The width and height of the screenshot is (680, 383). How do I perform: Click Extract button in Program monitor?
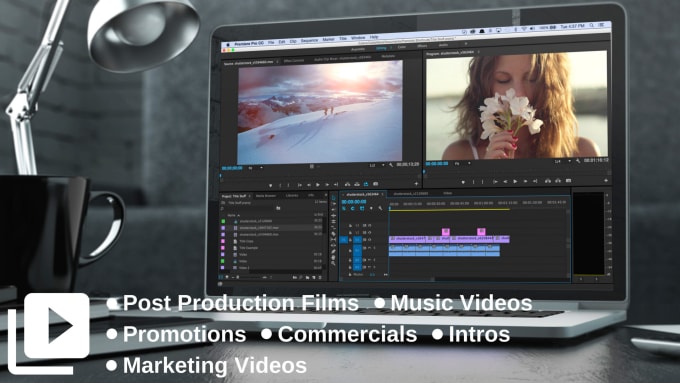(x=558, y=181)
